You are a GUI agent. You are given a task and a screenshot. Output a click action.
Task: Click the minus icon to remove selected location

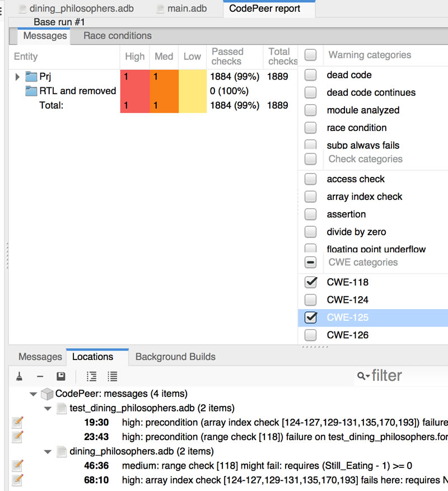40,376
